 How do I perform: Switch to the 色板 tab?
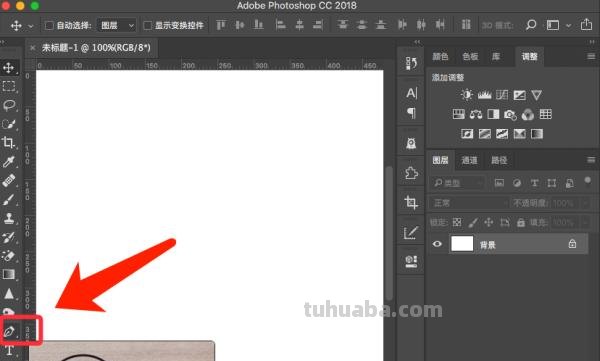pyautogui.click(x=470, y=57)
